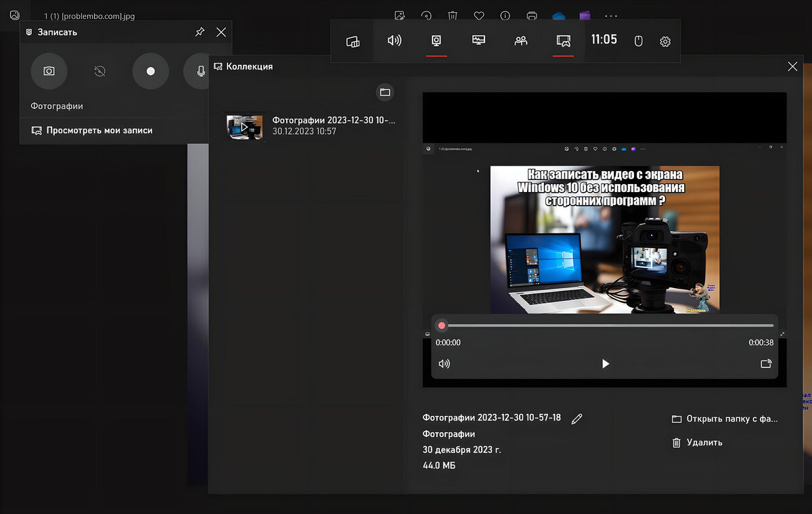Rename the recording with the pencil icon

577,419
